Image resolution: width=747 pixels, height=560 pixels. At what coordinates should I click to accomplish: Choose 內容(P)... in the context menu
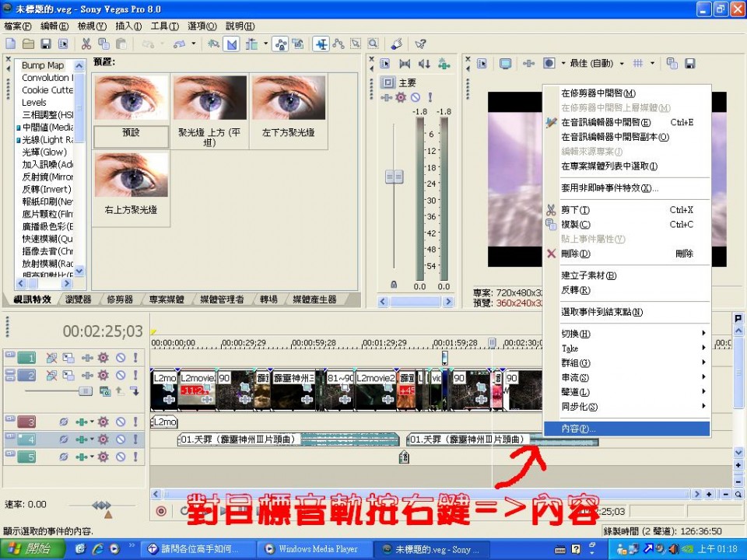point(627,429)
